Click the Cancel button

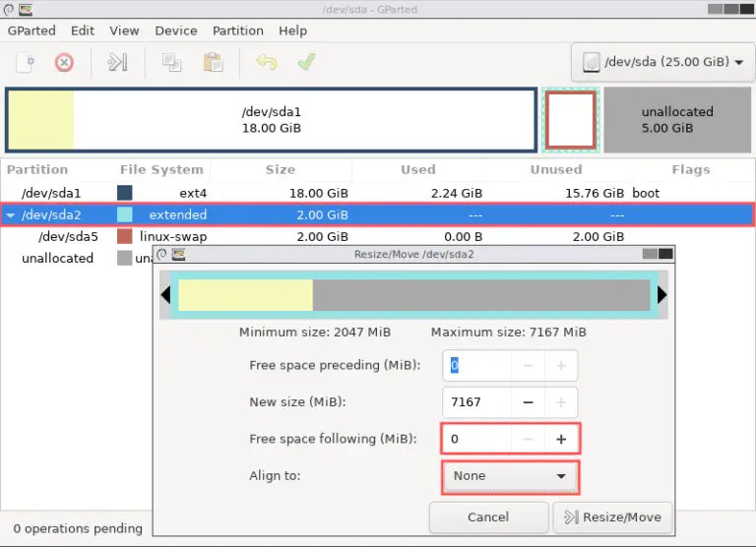pyautogui.click(x=488, y=517)
